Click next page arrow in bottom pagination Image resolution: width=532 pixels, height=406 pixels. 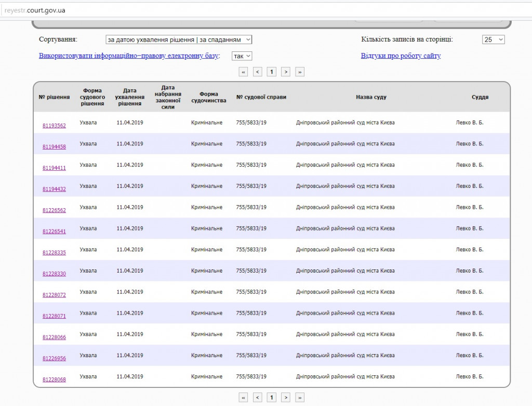click(x=285, y=397)
